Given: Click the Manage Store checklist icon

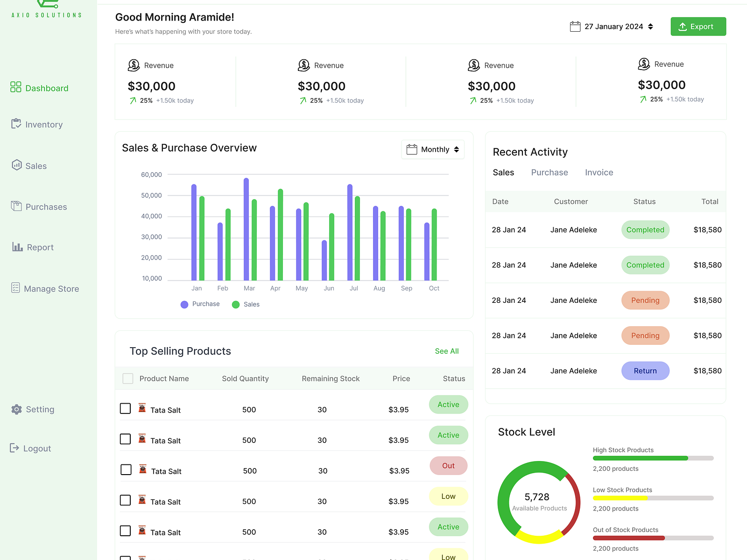Looking at the screenshot, I should click(16, 288).
